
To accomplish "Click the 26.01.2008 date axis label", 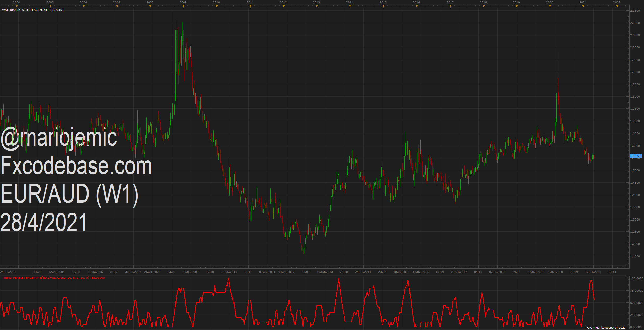I will [152, 272].
